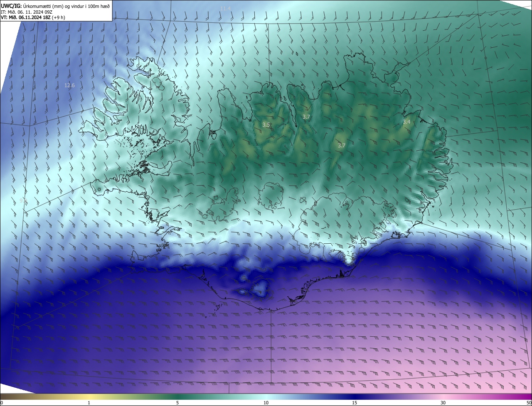Screen dimensions: 532x406
Task: Click the color scale tick label '15'
Action: pyautogui.click(x=355, y=403)
